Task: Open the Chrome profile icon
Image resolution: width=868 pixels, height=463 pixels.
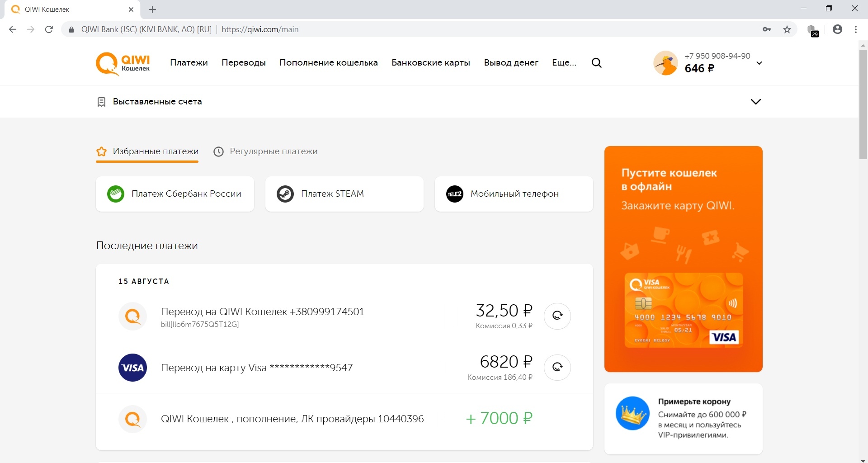Action: (x=837, y=29)
